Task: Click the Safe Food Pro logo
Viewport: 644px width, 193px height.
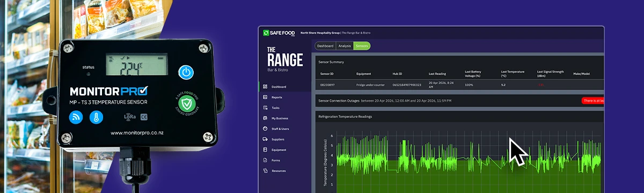Action: click(x=279, y=33)
